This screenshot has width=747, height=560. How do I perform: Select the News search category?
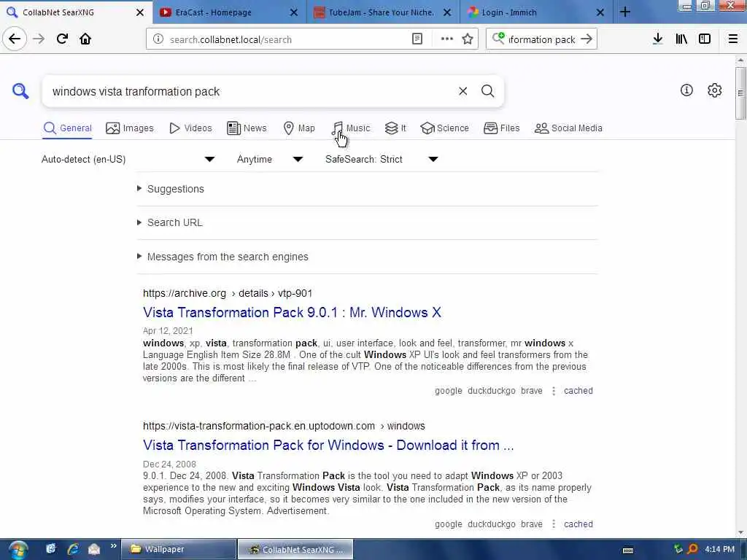247,128
